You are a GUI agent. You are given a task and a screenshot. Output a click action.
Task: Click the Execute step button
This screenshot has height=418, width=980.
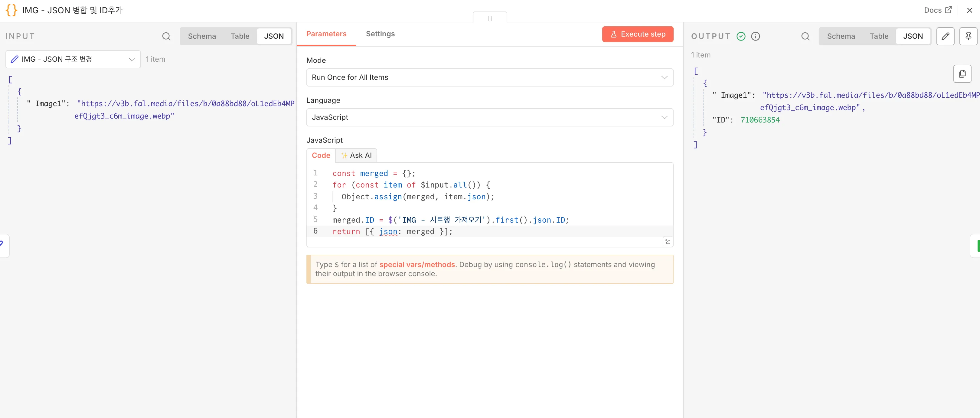click(x=637, y=34)
